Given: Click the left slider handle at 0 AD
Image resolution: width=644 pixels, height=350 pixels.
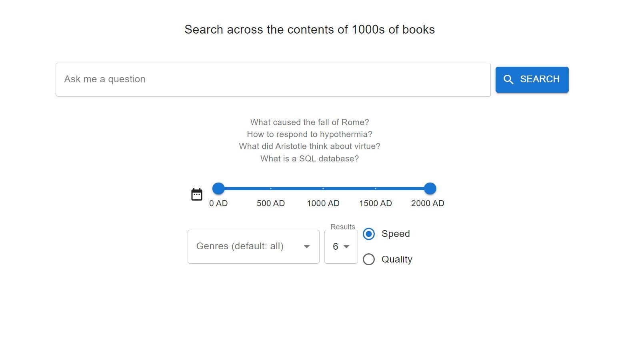Looking at the screenshot, I should click(x=218, y=188).
